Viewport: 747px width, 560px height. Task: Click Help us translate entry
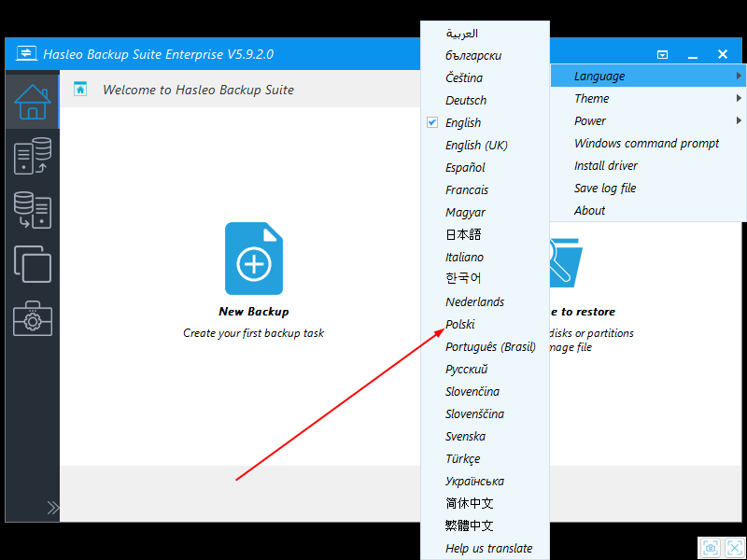coord(485,548)
